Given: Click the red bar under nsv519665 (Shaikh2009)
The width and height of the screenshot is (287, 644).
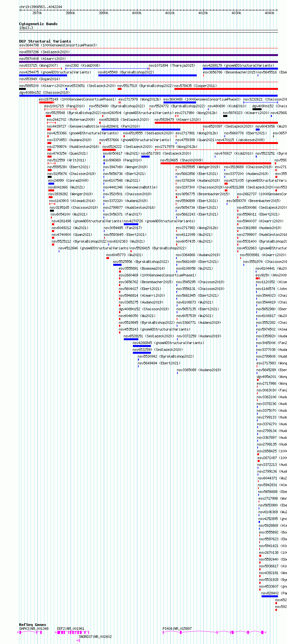Looking at the screenshot, I should 216,163.
